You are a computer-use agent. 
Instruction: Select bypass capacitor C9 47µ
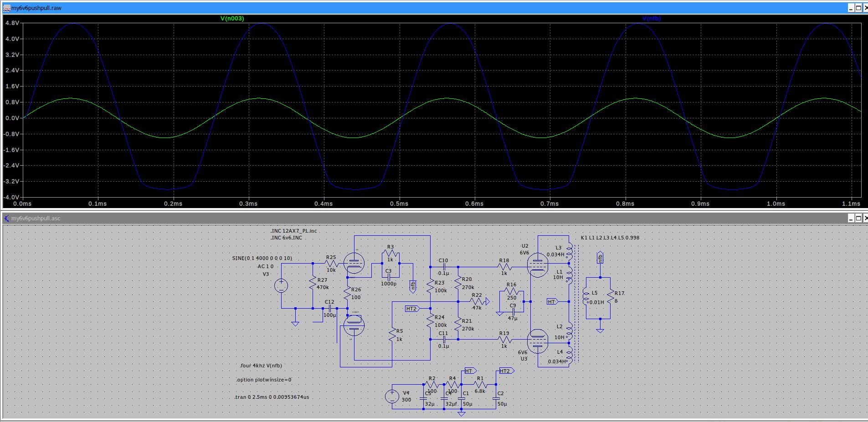click(513, 312)
